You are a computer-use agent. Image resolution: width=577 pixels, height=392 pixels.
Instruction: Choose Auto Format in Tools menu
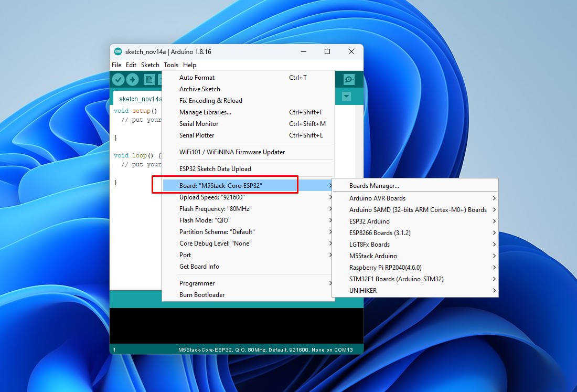(x=197, y=77)
